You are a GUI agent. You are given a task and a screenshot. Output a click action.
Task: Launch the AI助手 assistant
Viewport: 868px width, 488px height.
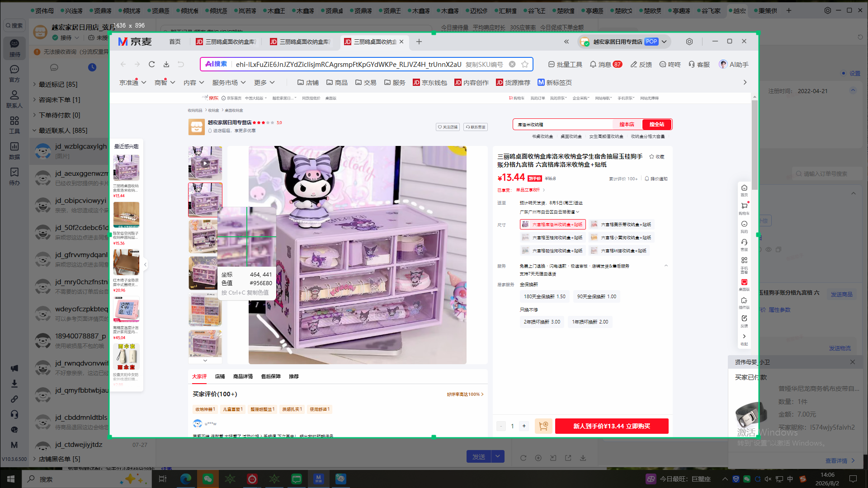(x=734, y=65)
